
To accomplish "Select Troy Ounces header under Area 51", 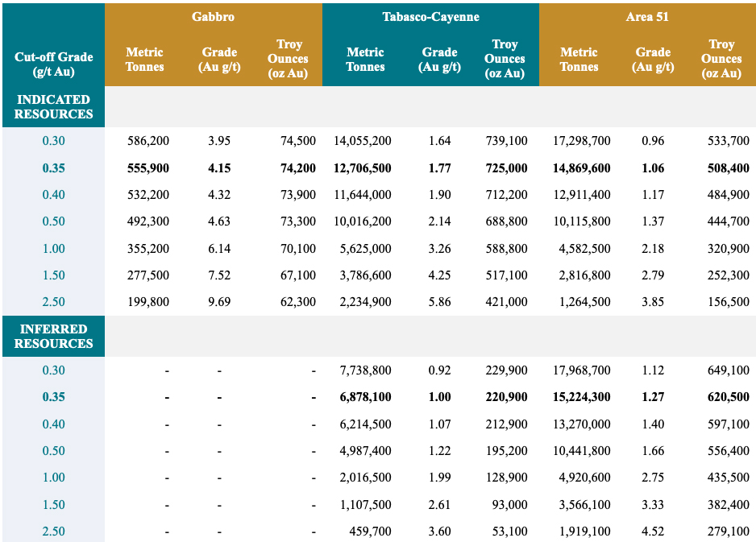I will (721, 58).
